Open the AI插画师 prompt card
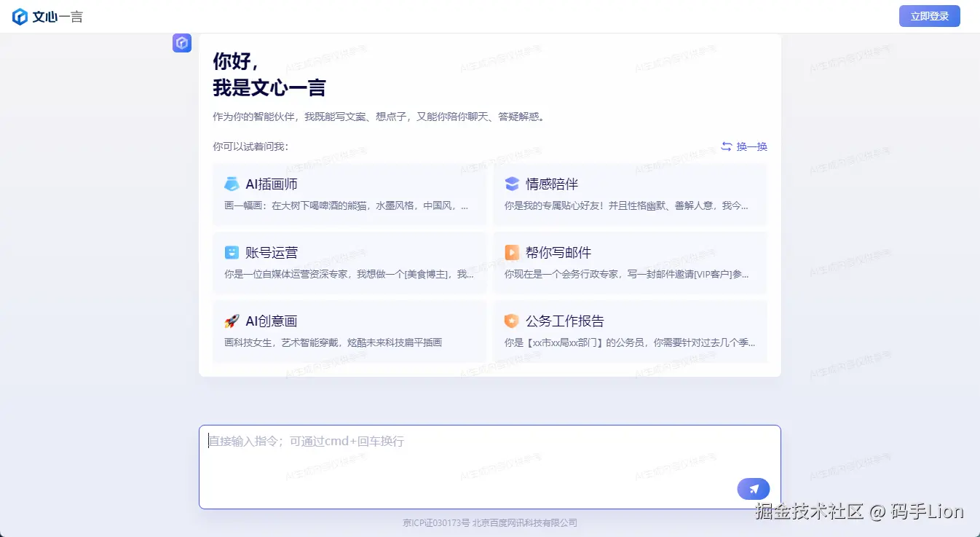The width and height of the screenshot is (980, 537). [349, 194]
